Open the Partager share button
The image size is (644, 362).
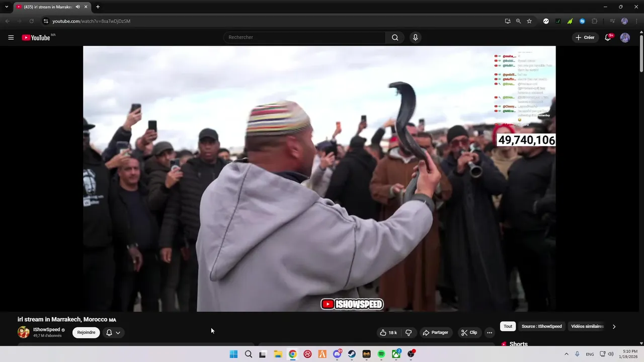436,333
